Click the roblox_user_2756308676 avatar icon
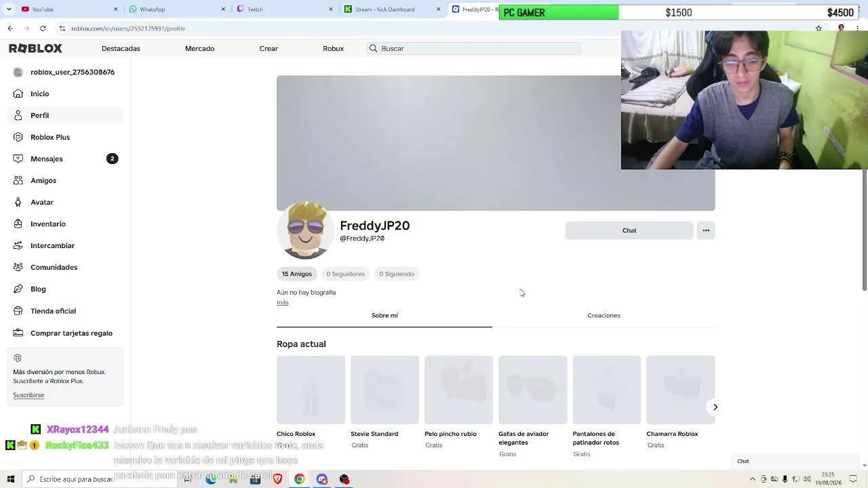Screen dimensions: 868x488 pyautogui.click(x=18, y=72)
